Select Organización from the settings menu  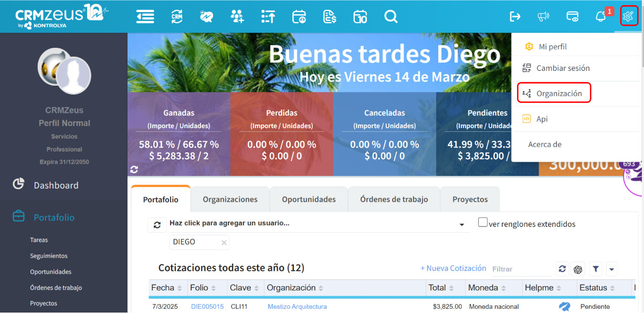click(558, 93)
